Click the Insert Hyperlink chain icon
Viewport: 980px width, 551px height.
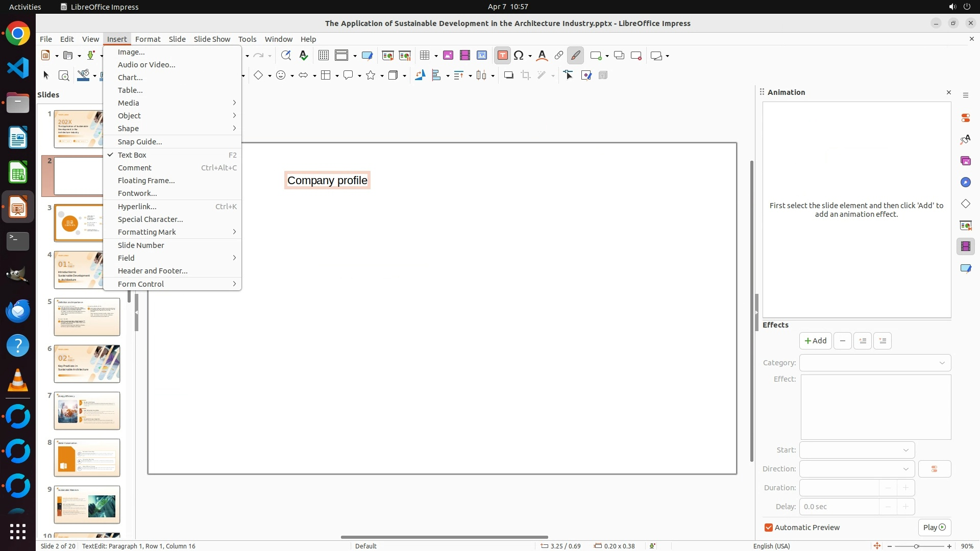(558, 56)
